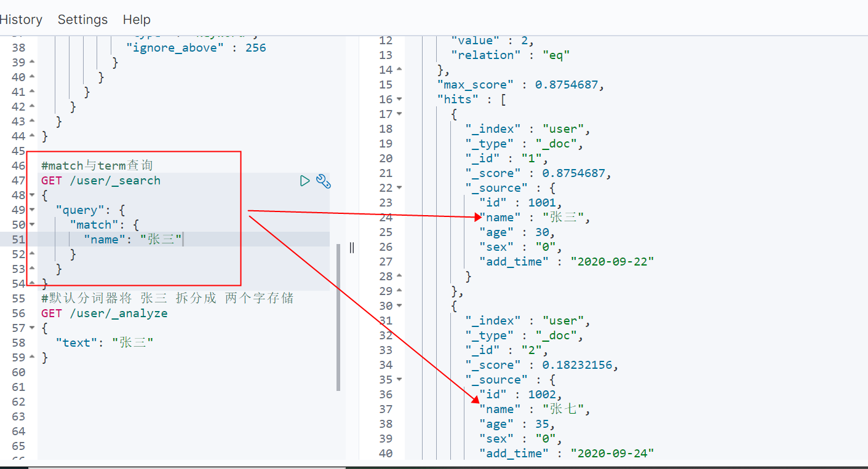Click the "ignore_above" : 256 line
This screenshot has height=469, width=868.
pyautogui.click(x=196, y=48)
